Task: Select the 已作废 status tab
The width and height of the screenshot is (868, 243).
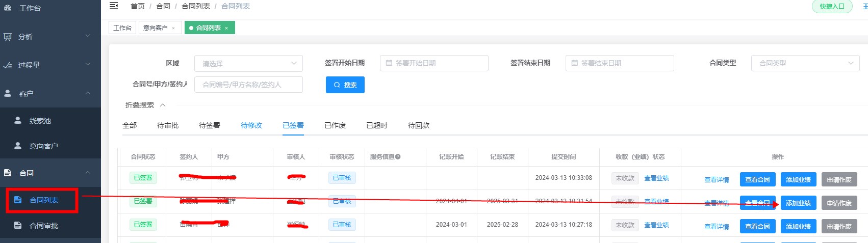Action: [335, 125]
